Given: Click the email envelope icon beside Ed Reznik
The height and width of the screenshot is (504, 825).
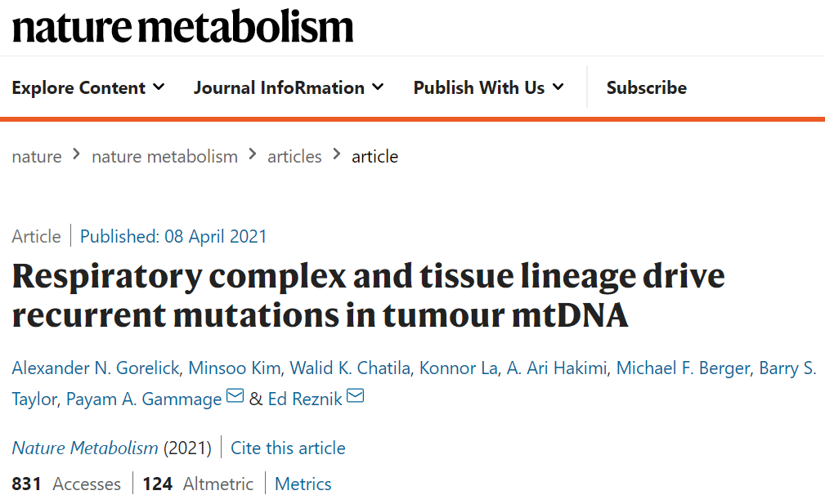Looking at the screenshot, I should (x=355, y=395).
